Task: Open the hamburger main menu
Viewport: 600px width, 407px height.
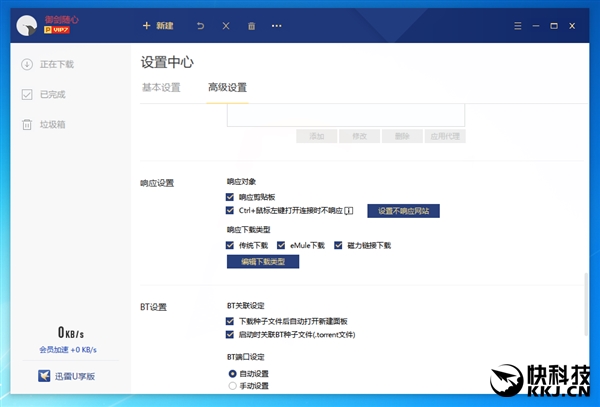Action: pos(518,26)
